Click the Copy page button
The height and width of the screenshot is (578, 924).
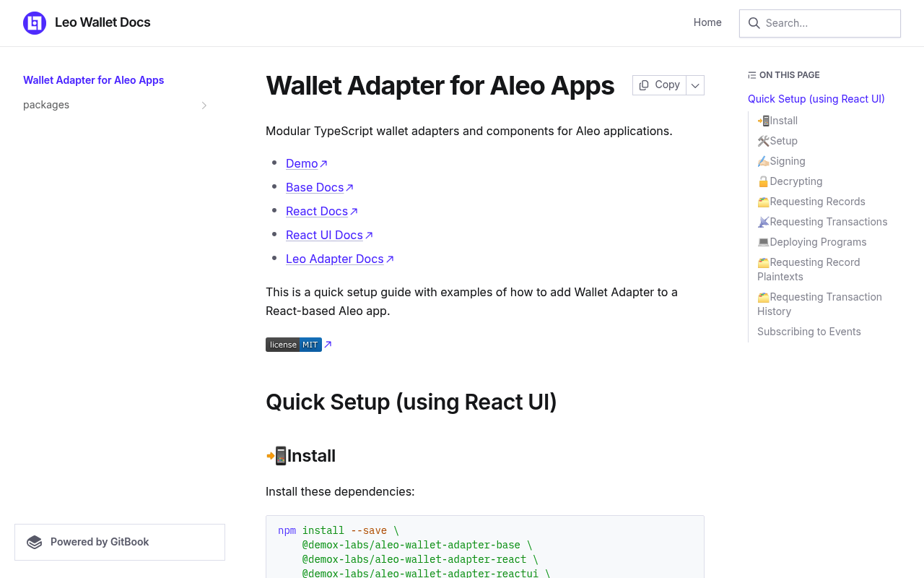click(x=659, y=85)
